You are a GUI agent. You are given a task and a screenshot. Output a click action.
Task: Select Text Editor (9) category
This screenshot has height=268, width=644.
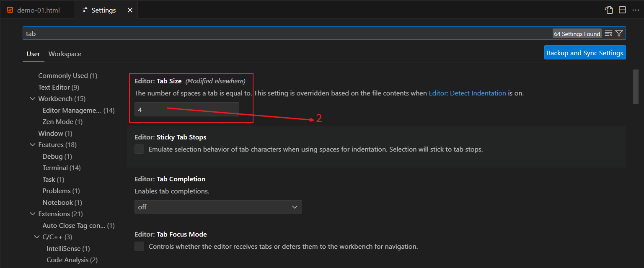(x=59, y=88)
